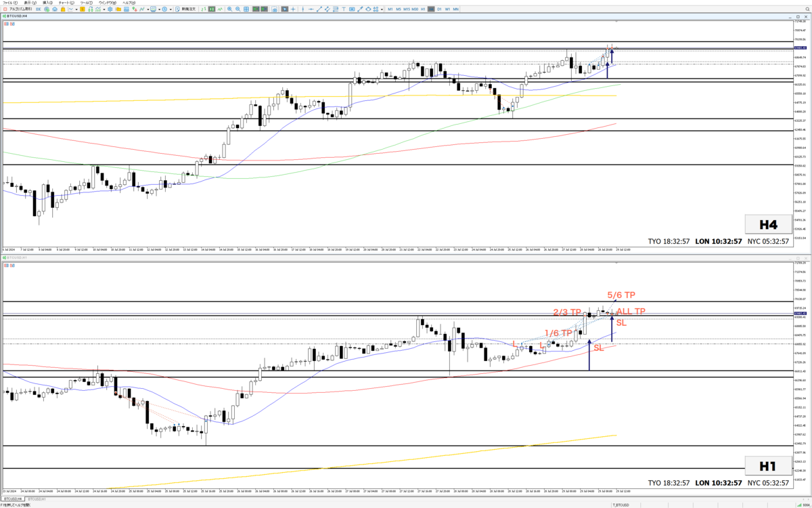Image resolution: width=812 pixels, height=508 pixels.
Task: Select the H1 timeframe button
Action: pos(423,9)
